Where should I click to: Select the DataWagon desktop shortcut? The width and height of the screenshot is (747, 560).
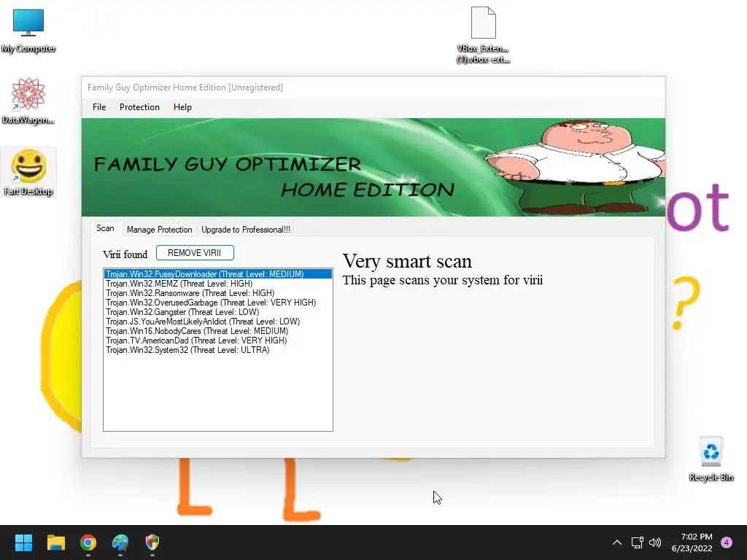coord(28,101)
